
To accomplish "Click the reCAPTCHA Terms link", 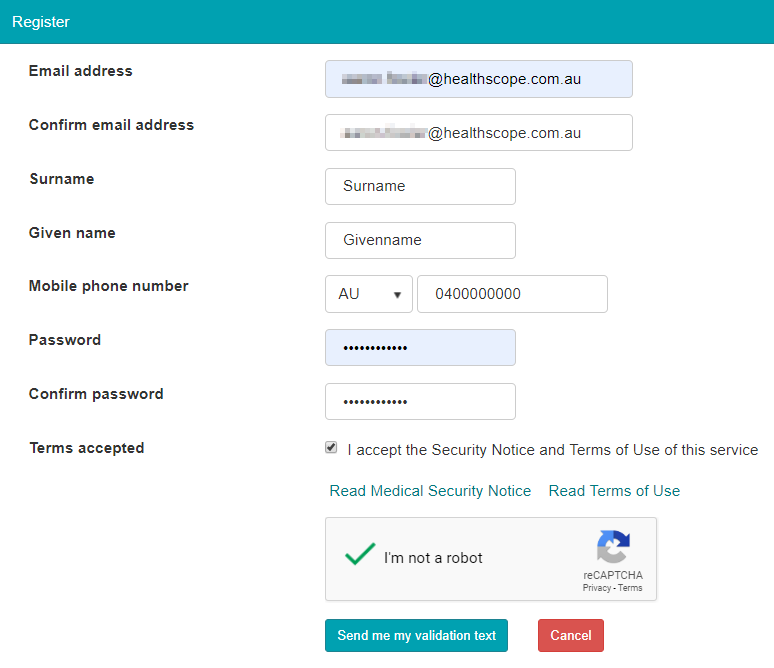I will [630, 588].
